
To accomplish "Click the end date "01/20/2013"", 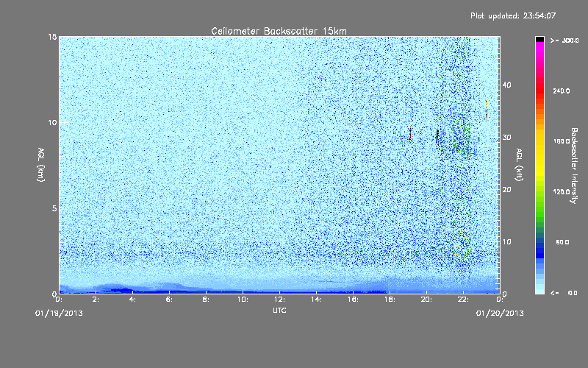I will (x=500, y=314).
